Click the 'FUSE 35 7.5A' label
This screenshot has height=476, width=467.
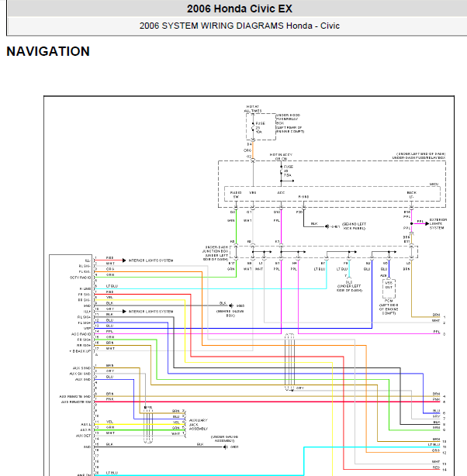288,171
